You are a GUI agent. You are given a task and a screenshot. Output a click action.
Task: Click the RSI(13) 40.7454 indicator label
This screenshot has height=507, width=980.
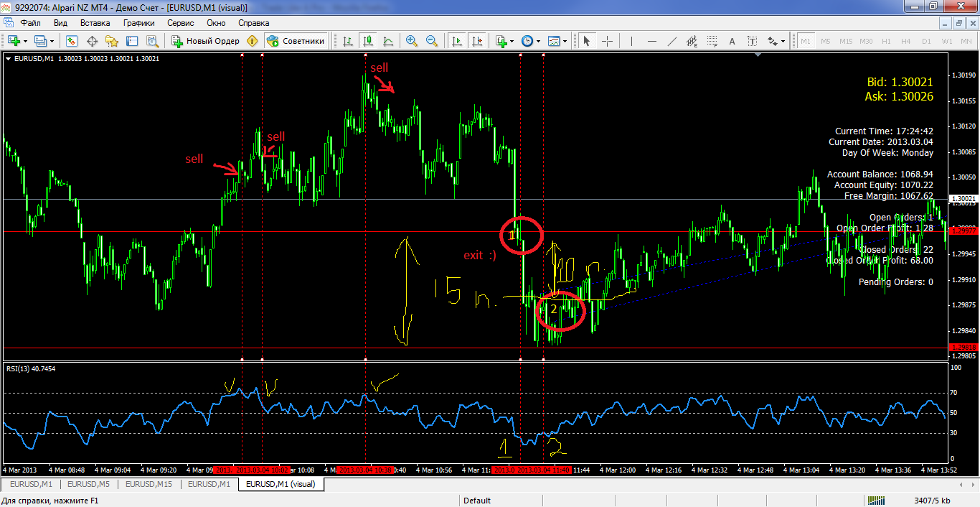(31, 368)
